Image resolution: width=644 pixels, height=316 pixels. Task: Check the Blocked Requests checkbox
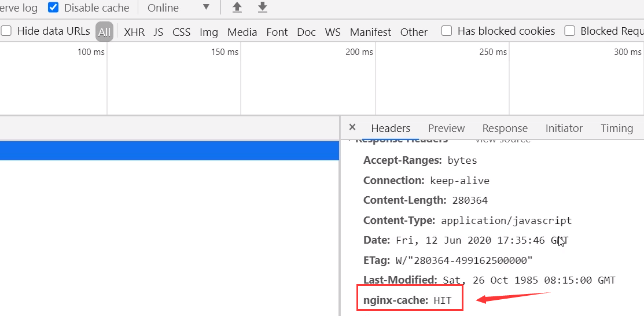[569, 31]
